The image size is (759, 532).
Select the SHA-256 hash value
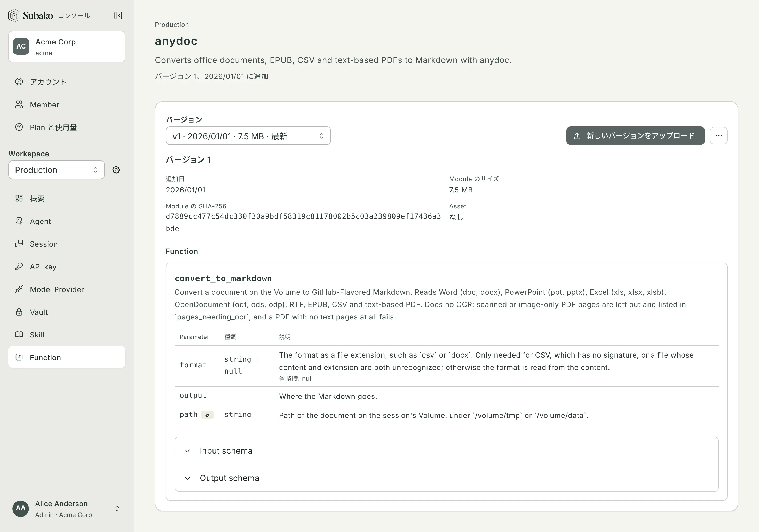[303, 222]
